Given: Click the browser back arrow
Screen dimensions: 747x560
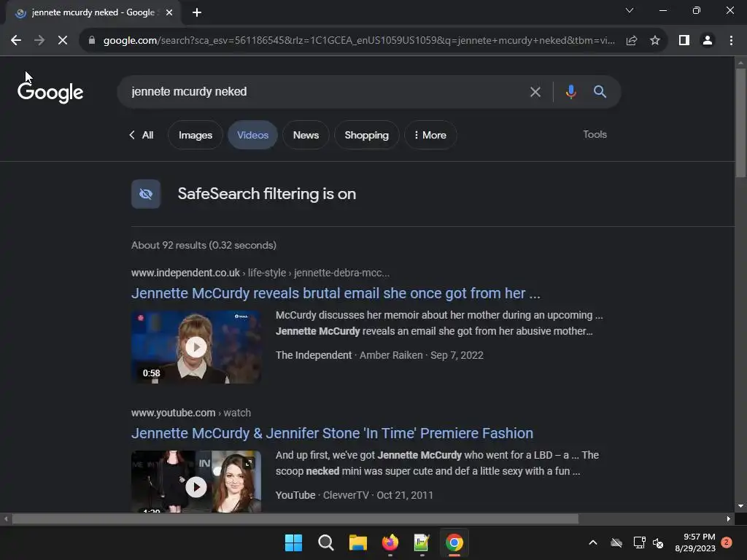Looking at the screenshot, I should point(16,41).
